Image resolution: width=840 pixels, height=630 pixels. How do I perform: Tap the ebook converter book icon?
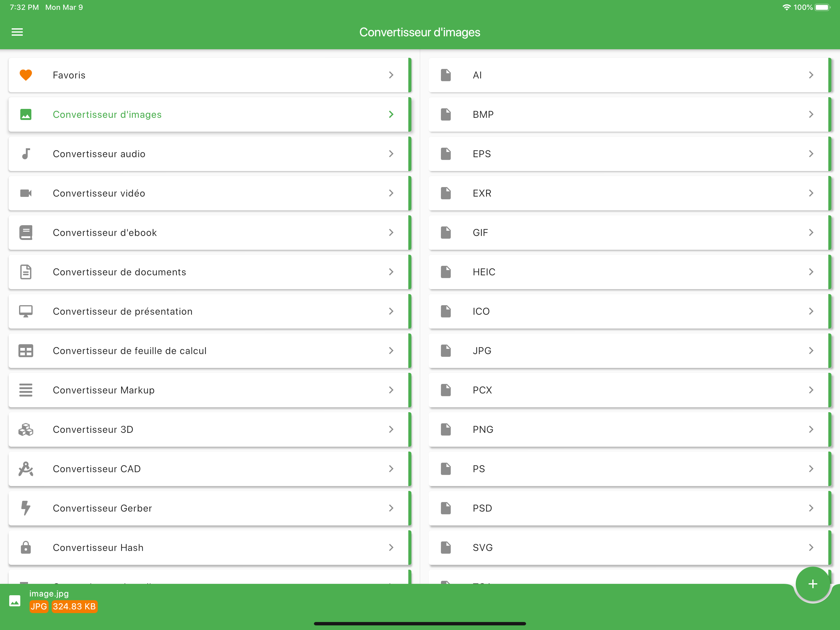(26, 233)
